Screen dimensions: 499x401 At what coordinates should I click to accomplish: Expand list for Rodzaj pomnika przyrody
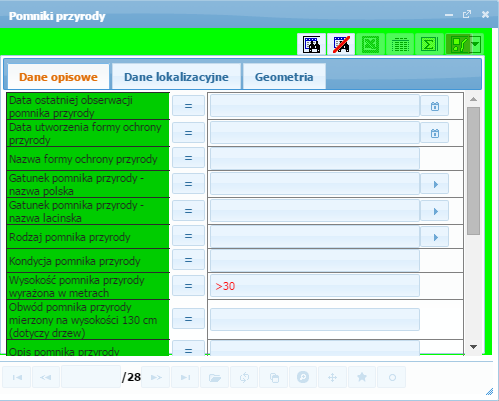(x=434, y=237)
